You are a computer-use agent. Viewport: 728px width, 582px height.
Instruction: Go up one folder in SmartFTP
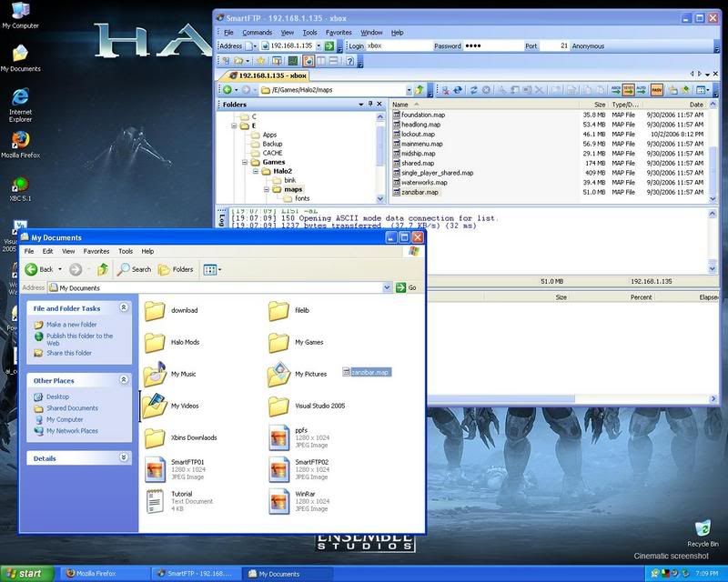click(420, 90)
